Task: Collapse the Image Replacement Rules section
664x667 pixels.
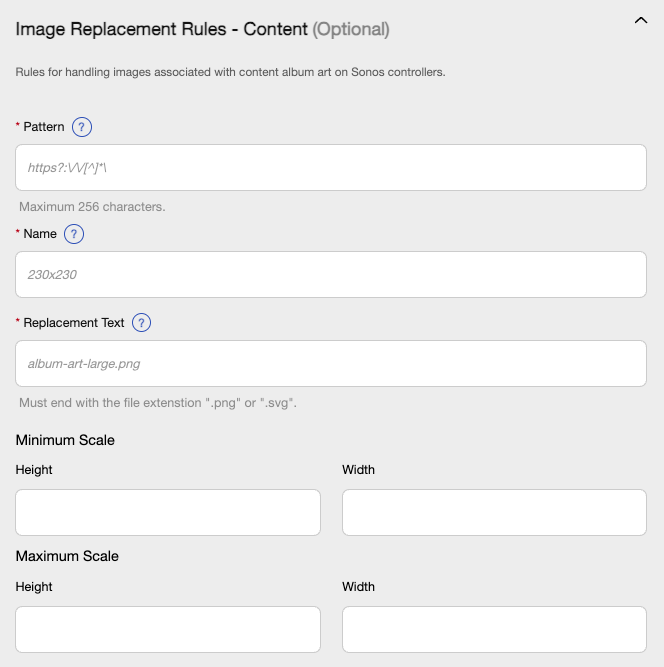Action: tap(641, 20)
